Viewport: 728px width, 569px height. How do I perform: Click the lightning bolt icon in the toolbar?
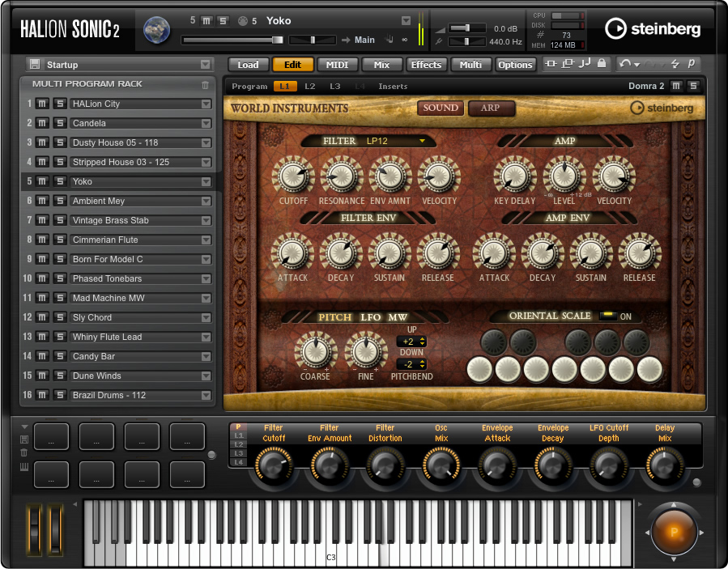[675, 65]
